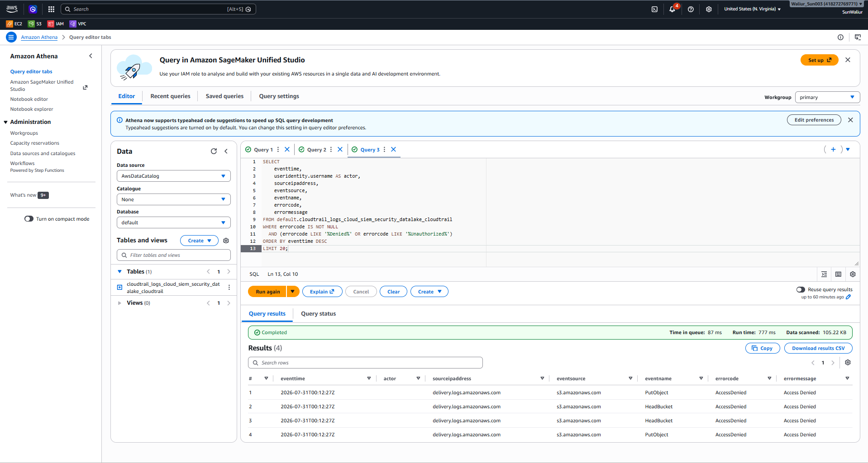868x463 pixels.
Task: Click the Edit preferences button
Action: pyautogui.click(x=814, y=120)
